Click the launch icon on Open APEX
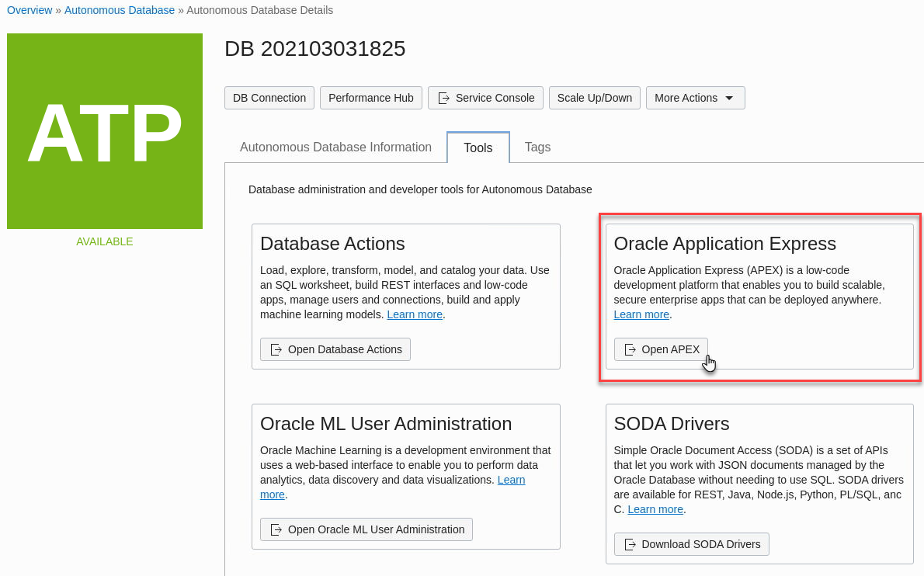Image resolution: width=924 pixels, height=576 pixels. [630, 350]
